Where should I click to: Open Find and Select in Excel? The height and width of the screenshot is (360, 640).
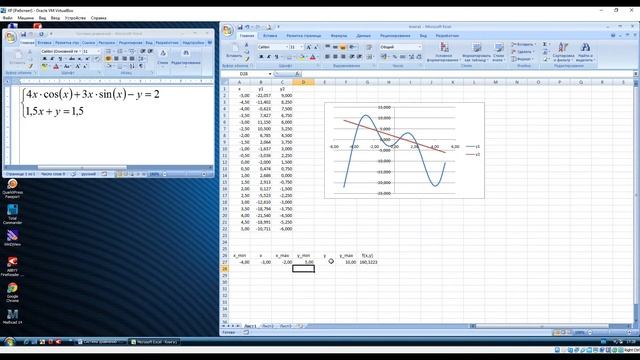click(585, 52)
